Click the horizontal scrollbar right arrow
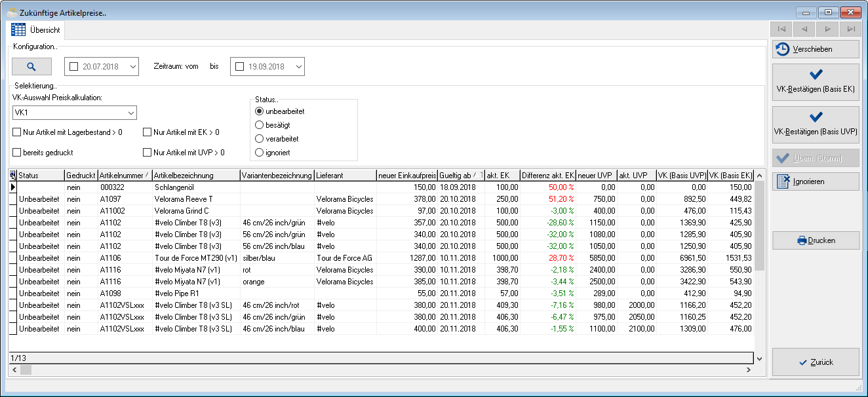Image resolution: width=868 pixels, height=397 pixels. pos(748,370)
